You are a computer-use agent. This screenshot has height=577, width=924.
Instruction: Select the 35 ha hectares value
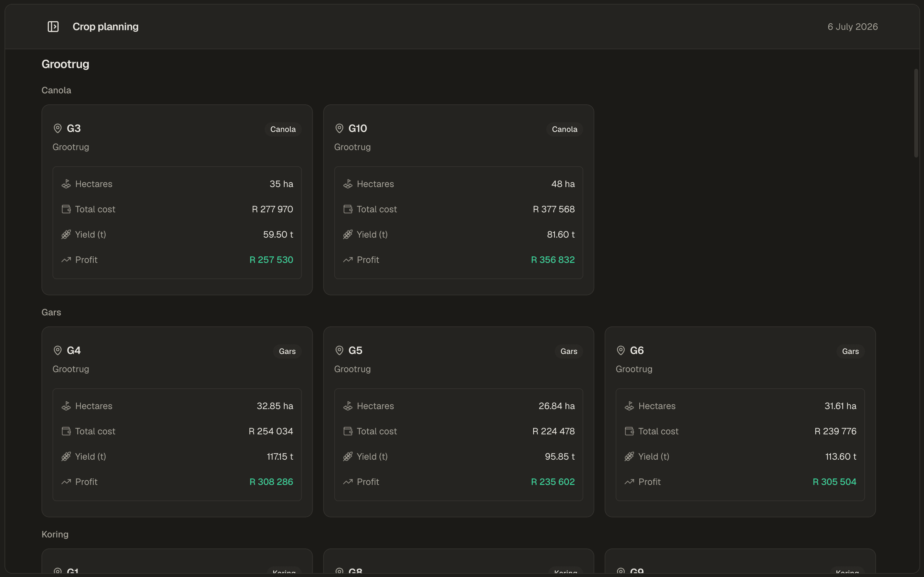(281, 184)
